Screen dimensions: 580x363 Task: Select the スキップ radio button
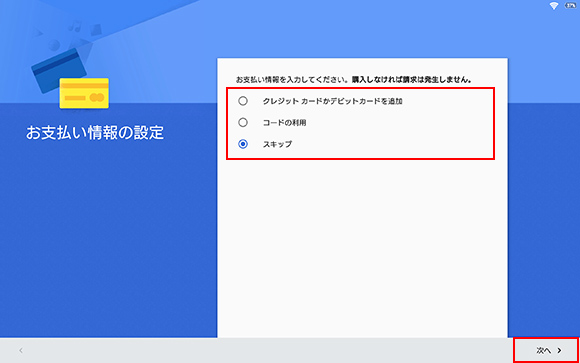pyautogui.click(x=243, y=144)
